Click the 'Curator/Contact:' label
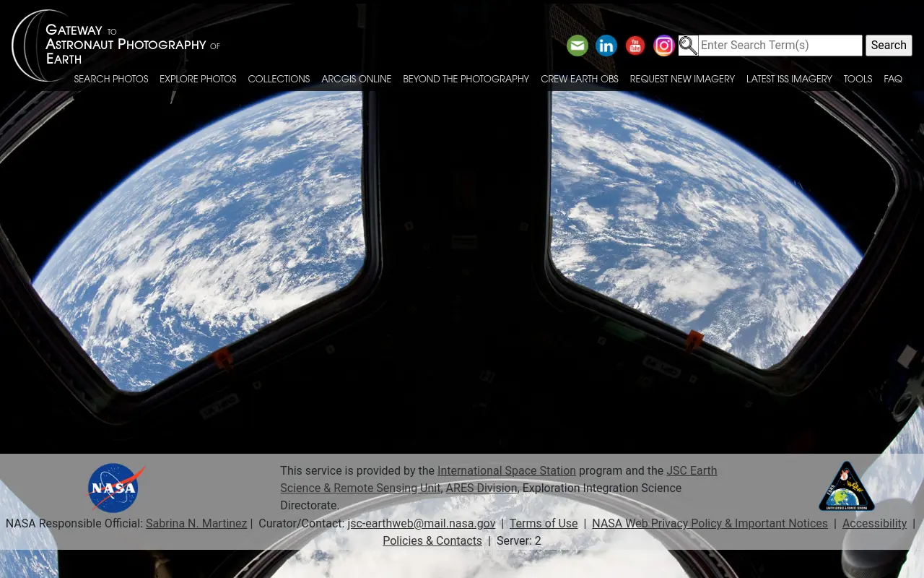 point(301,524)
